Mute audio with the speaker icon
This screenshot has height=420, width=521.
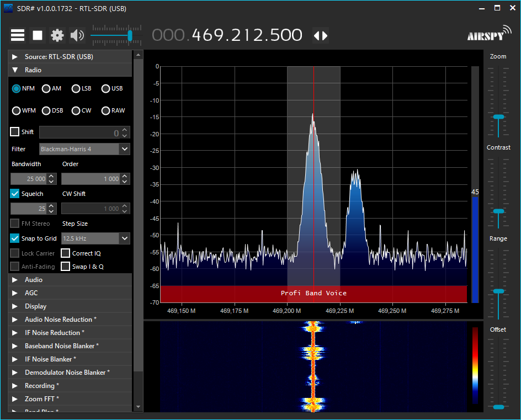point(77,35)
